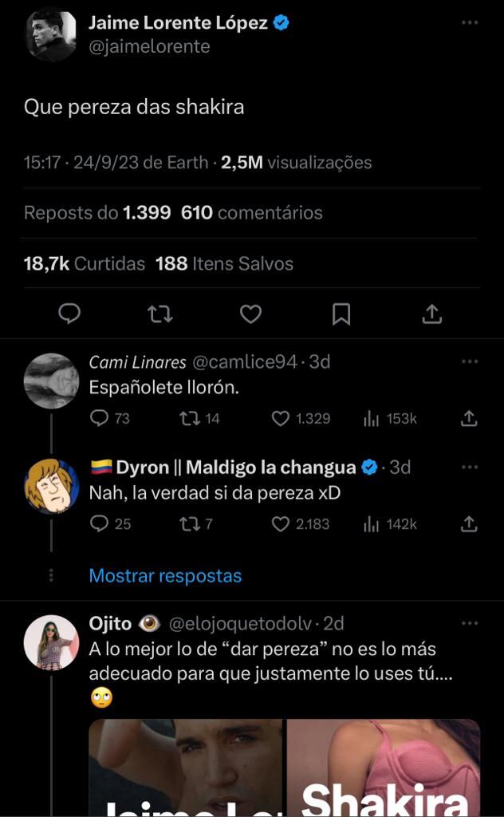Like the main tweet with heart icon
This screenshot has width=504, height=817.
250,314
